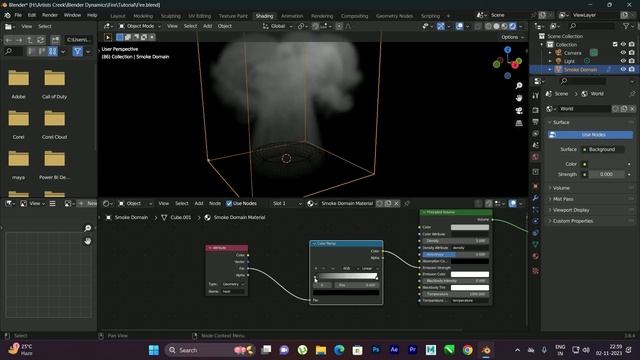Expand the Volume panel in World properties
640x360 pixels.
[x=561, y=188]
